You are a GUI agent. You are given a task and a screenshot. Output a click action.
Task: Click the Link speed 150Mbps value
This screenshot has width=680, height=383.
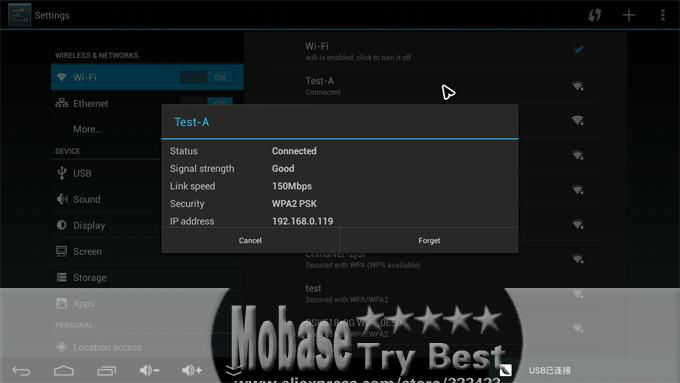[x=292, y=186]
